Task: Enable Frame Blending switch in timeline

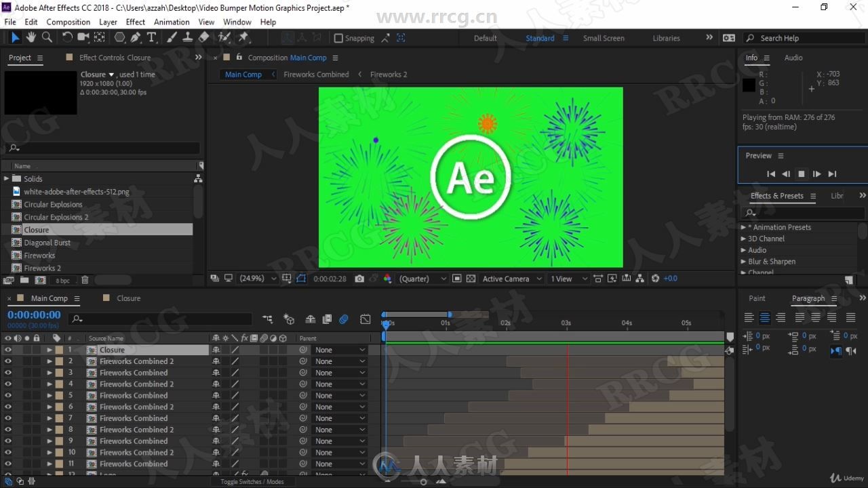Action: pos(327,319)
